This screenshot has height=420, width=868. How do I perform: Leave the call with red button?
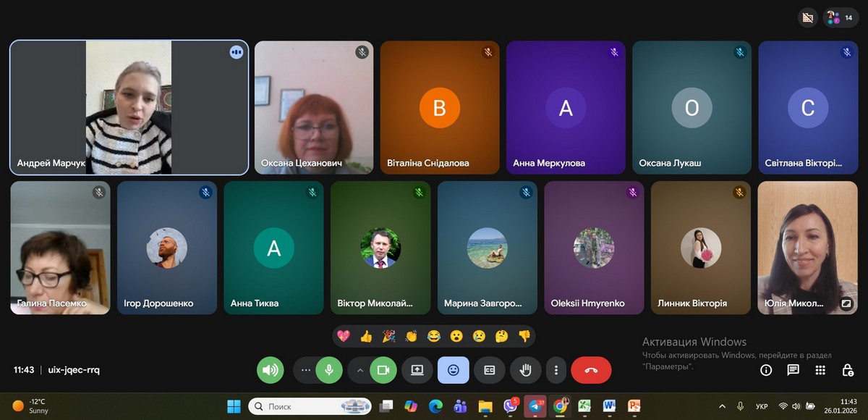pos(591,370)
